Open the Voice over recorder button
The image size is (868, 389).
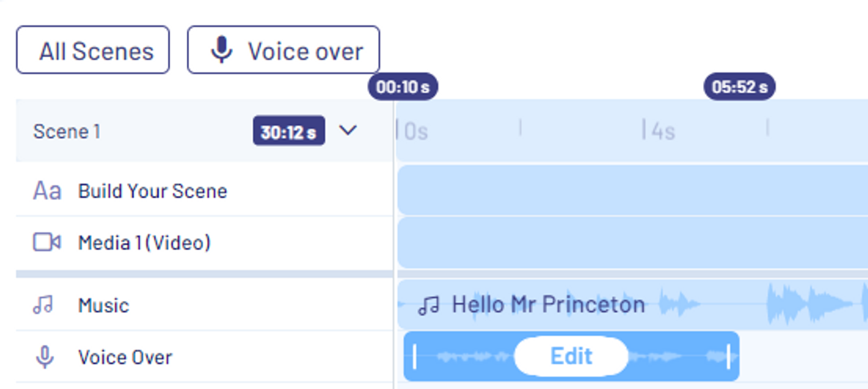(x=283, y=50)
